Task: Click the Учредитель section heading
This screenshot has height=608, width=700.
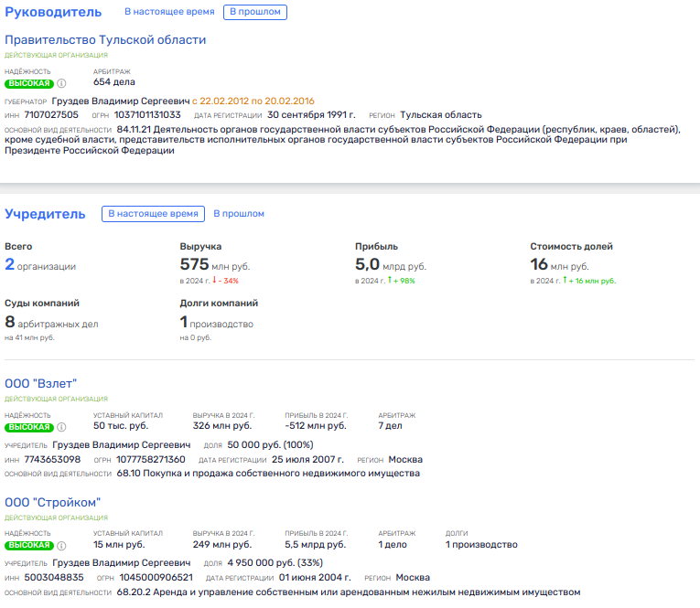Action: [x=45, y=214]
